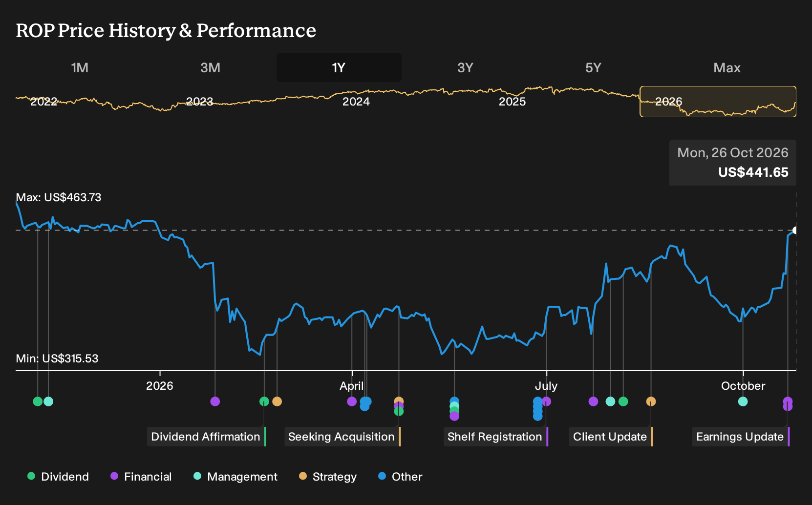This screenshot has width=812, height=505.
Task: Click the white current price point on chart
Action: tap(795, 231)
